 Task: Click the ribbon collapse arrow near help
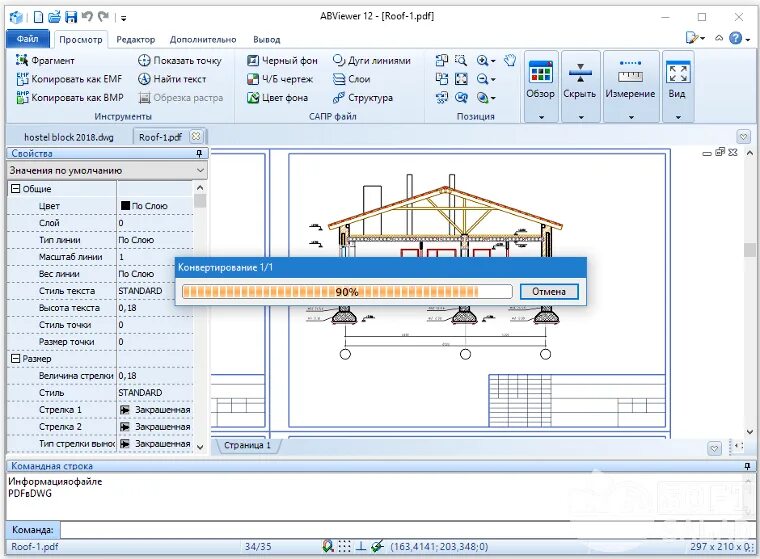pyautogui.click(x=719, y=38)
